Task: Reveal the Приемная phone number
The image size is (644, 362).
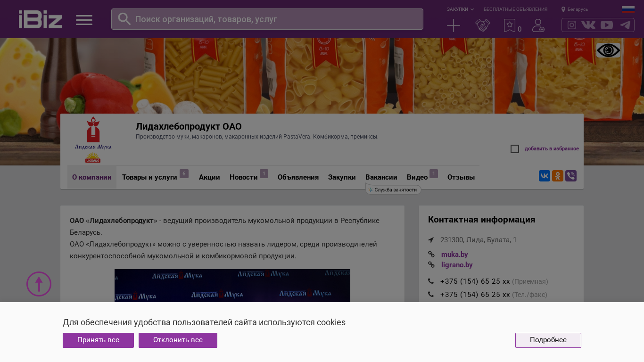Action: coord(475,281)
